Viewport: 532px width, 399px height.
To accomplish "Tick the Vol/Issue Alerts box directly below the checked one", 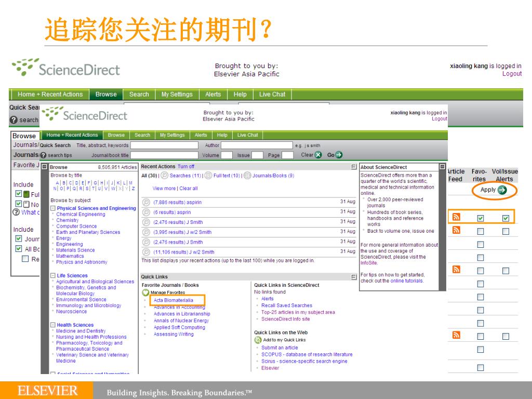I will point(506,231).
